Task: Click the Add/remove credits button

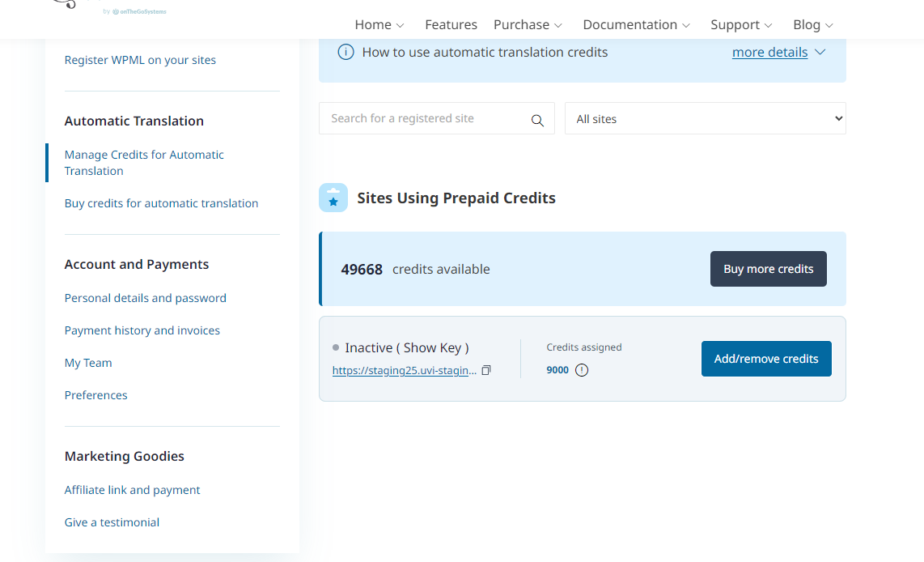Action: click(766, 359)
